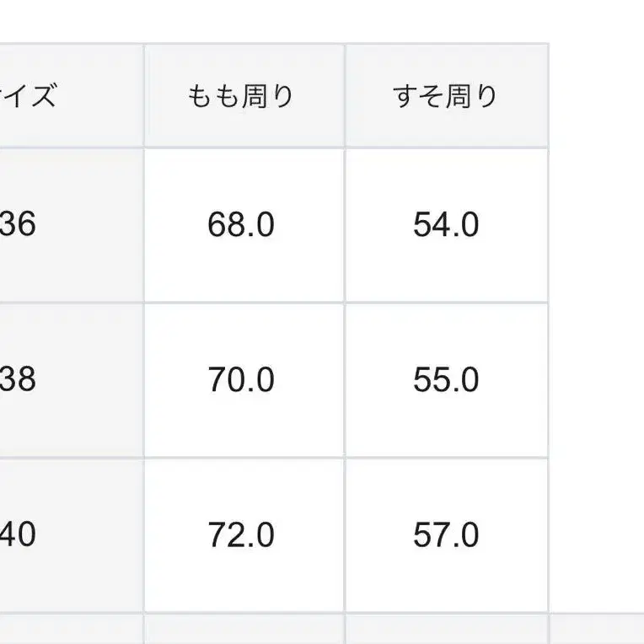This screenshot has width=644, height=644.
Task: Click blank space right of すそ周り header
Action: (x=596, y=96)
